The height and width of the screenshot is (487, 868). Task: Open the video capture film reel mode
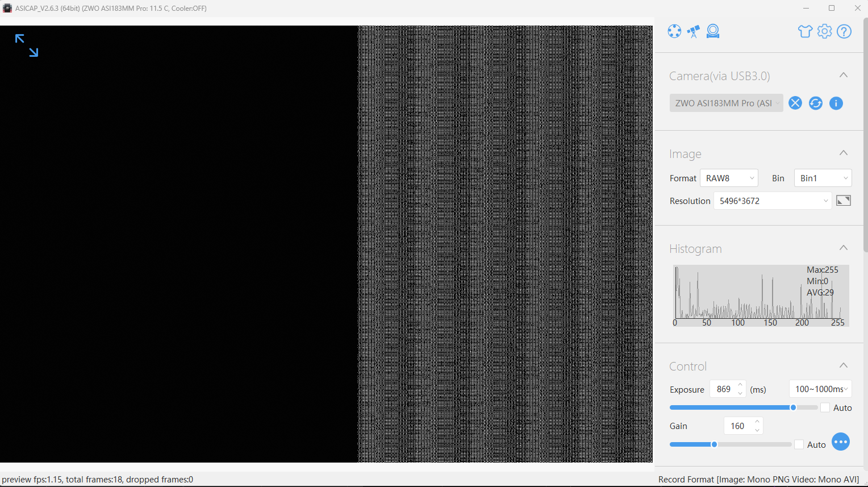click(674, 31)
